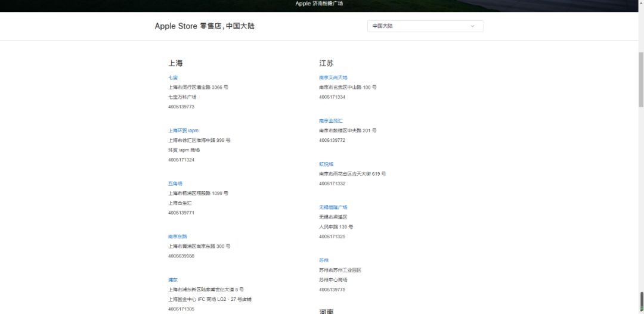The height and width of the screenshot is (314, 644).
Task: Click the IFC 商场 LG2 - 27 号店铺 line
Action: point(210,299)
